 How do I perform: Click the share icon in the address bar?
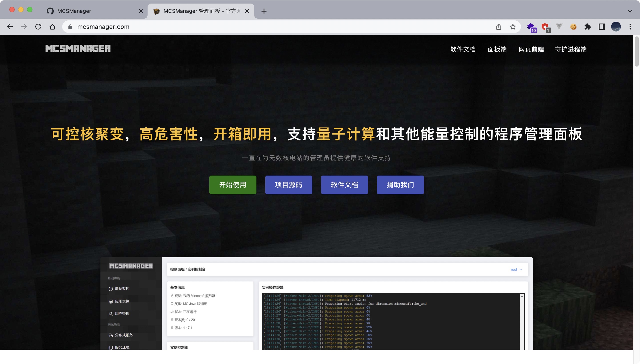[x=499, y=26]
